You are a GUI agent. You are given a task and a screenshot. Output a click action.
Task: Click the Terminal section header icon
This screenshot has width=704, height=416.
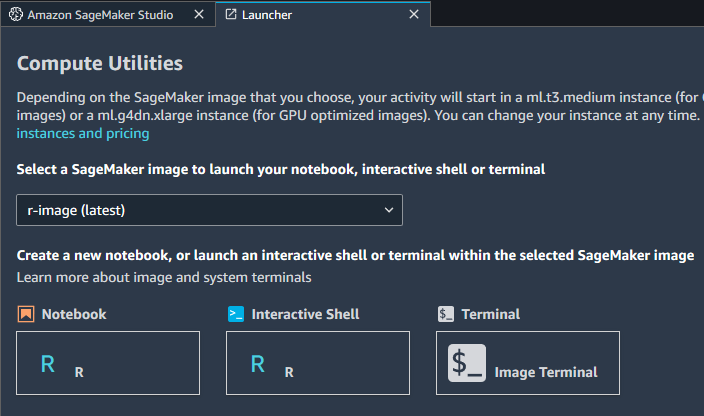point(446,314)
